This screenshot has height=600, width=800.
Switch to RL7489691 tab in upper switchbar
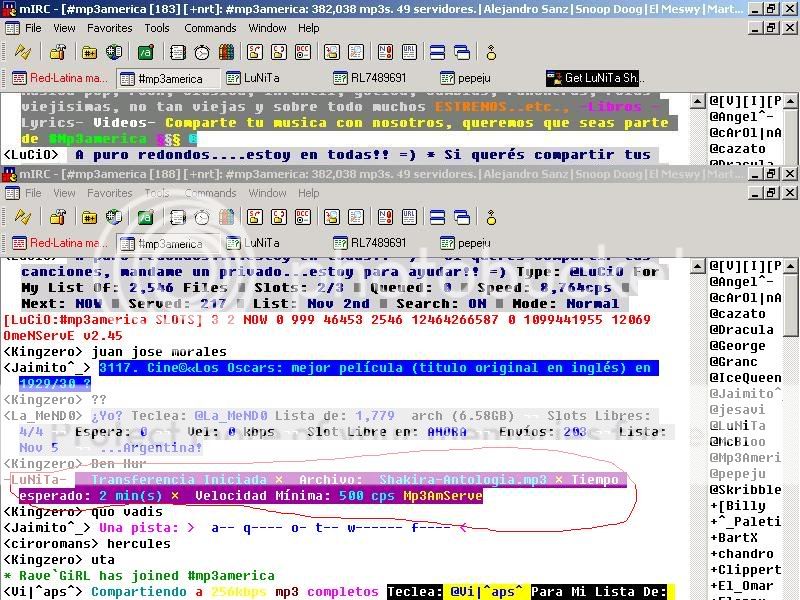coord(370,78)
